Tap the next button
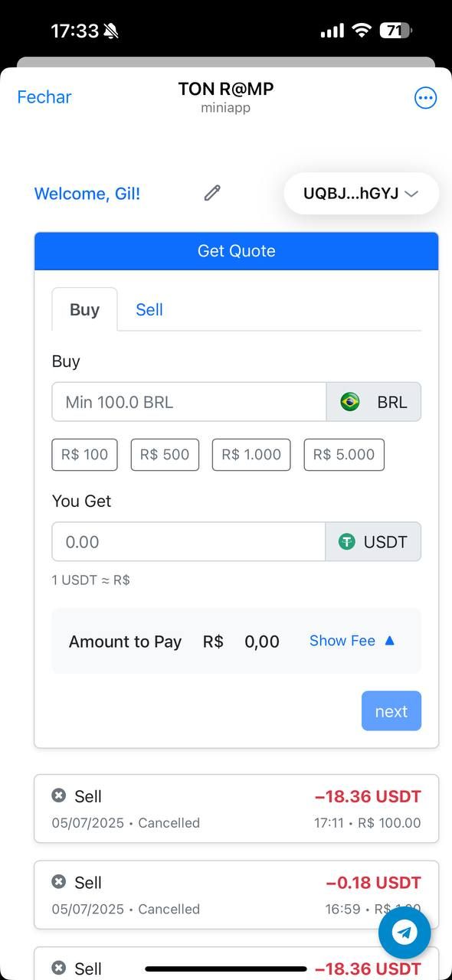This screenshot has height=980, width=452. 391,711
